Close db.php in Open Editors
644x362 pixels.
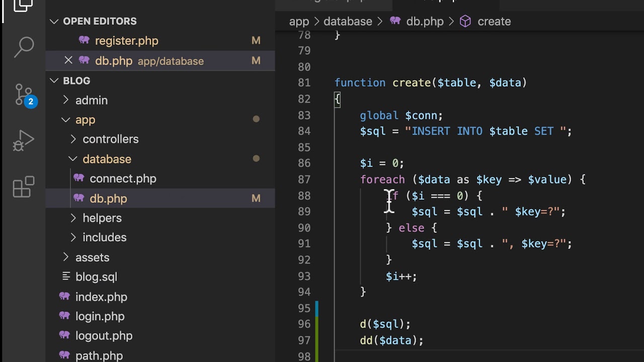pos(68,60)
